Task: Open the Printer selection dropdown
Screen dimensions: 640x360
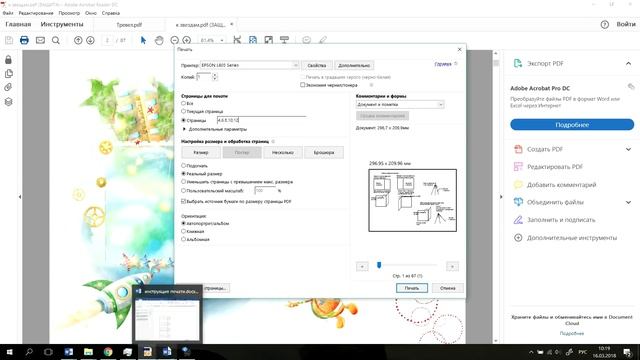Action: point(249,65)
